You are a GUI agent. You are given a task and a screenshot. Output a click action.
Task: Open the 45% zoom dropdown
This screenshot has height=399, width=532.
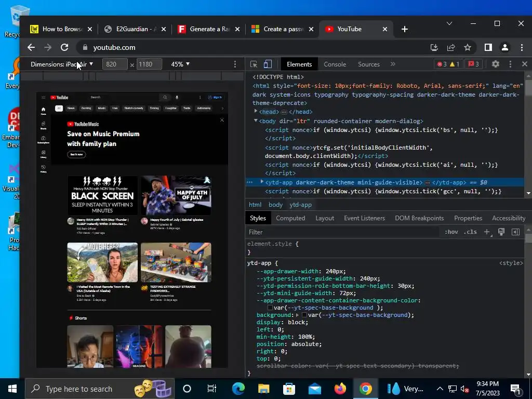coord(180,64)
